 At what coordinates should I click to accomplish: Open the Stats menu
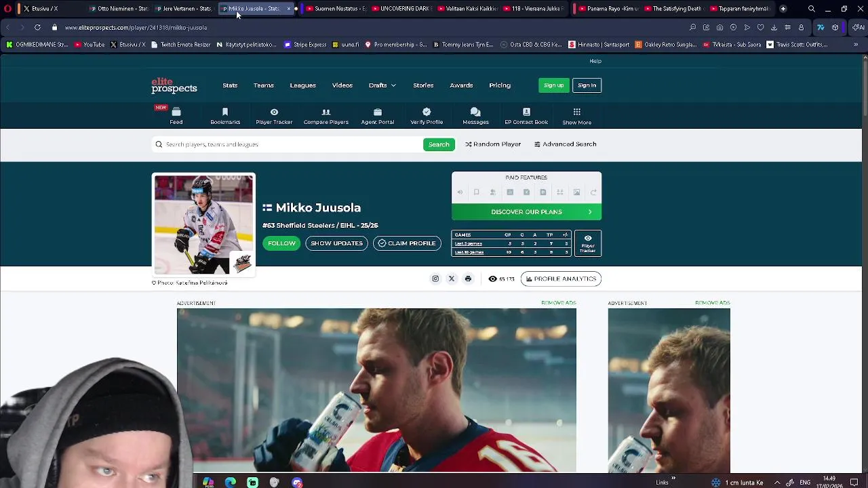[230, 85]
